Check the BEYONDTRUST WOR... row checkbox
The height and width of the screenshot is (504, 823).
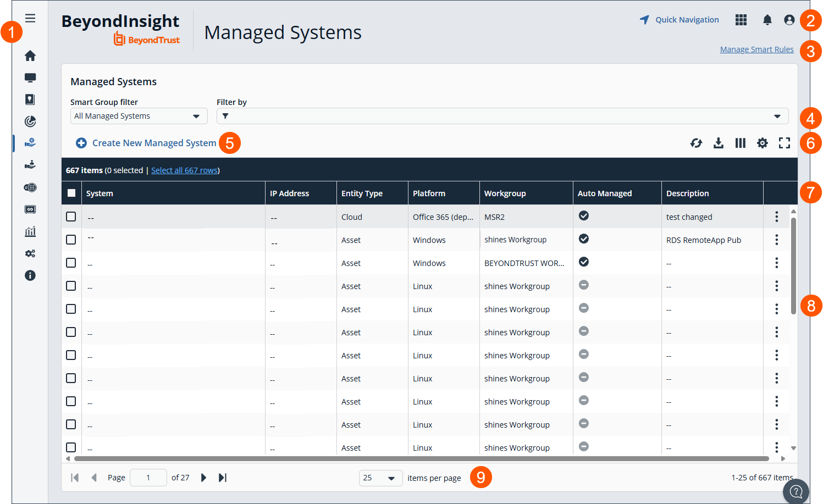pos(71,263)
